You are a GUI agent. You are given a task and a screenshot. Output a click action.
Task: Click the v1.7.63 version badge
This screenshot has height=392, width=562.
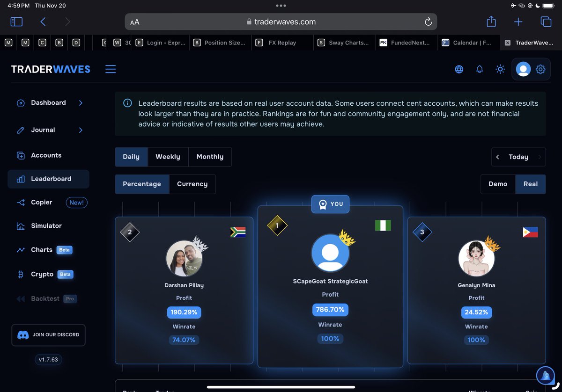coord(48,360)
